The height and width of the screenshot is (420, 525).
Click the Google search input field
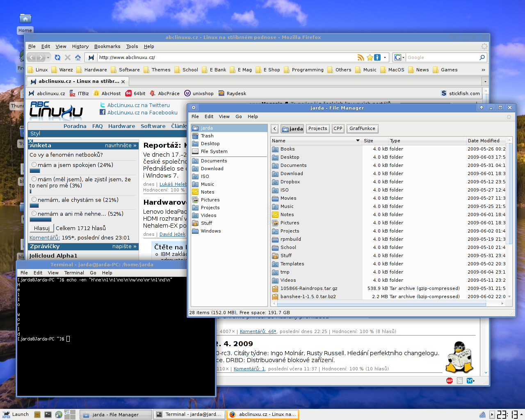tap(442, 57)
